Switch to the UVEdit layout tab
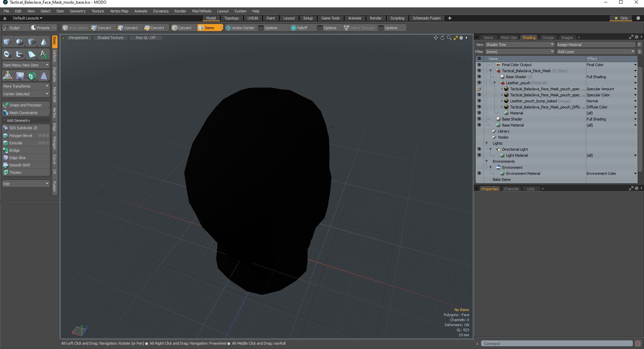 (x=253, y=18)
